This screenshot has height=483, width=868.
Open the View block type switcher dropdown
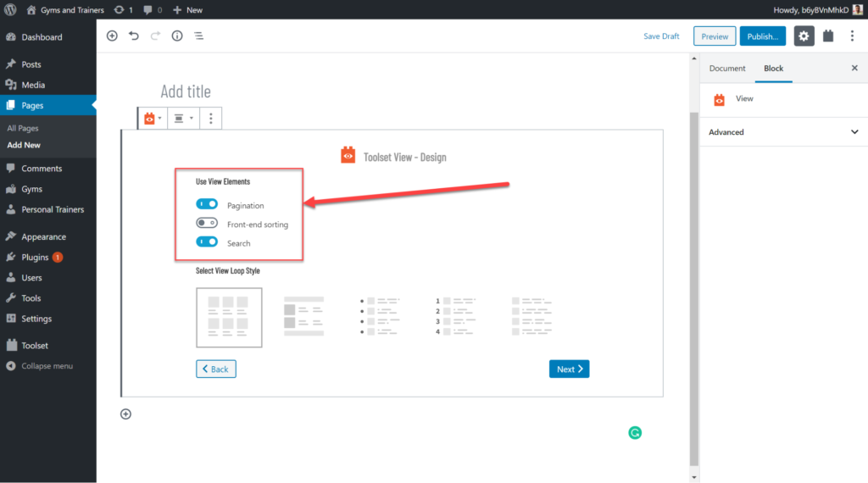coord(153,119)
